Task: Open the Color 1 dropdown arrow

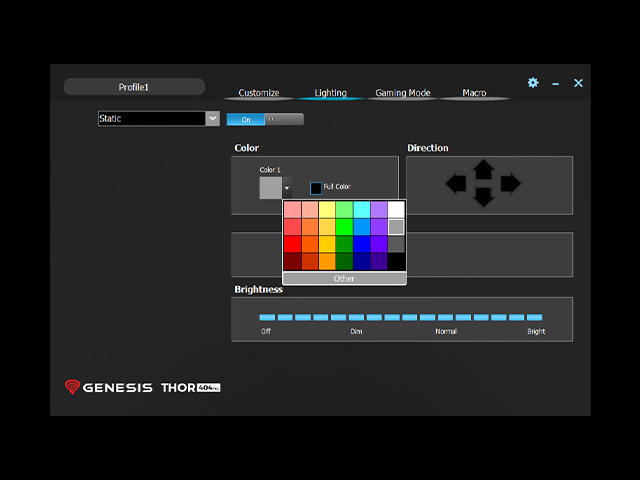Action: point(287,188)
